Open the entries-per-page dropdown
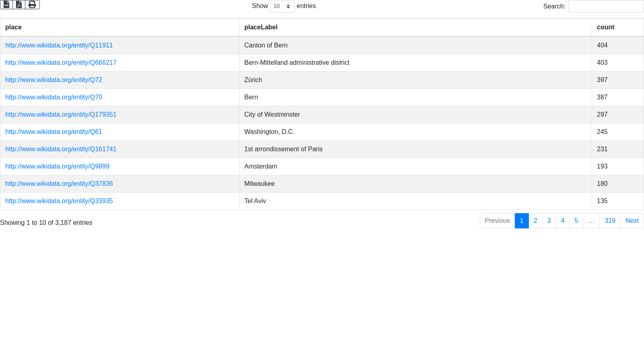644x362 pixels. tap(282, 6)
